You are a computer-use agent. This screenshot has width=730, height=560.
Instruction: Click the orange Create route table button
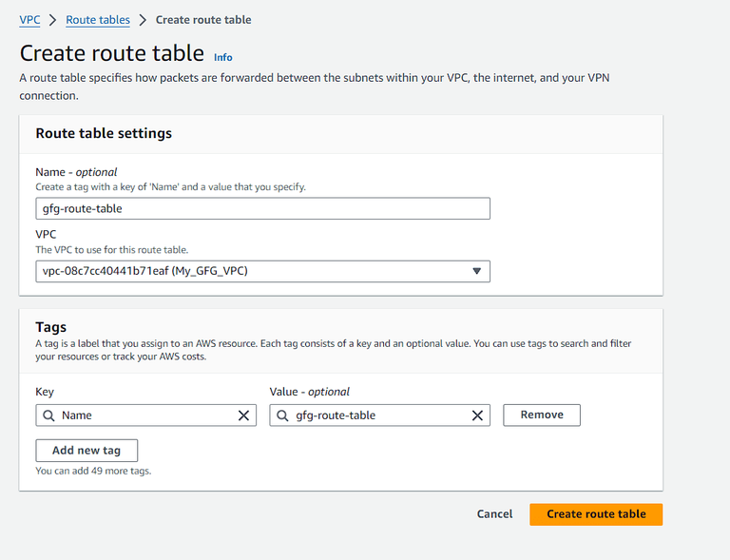click(x=596, y=514)
